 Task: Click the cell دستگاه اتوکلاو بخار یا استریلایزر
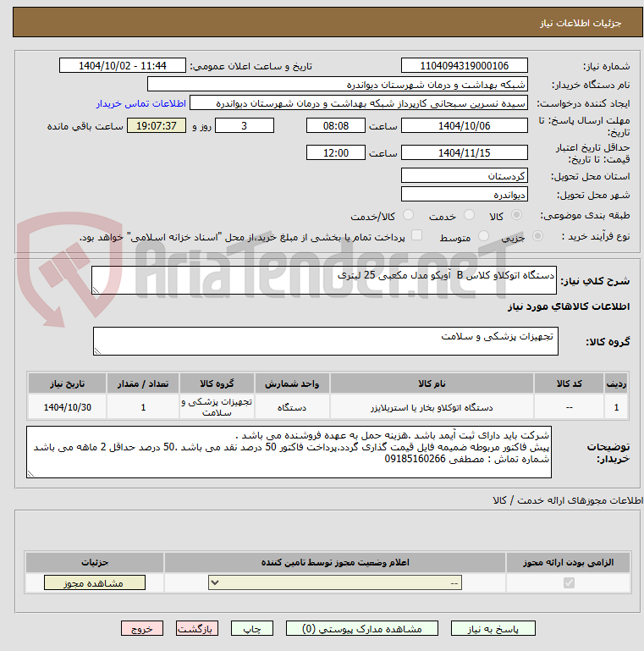tap(432, 407)
